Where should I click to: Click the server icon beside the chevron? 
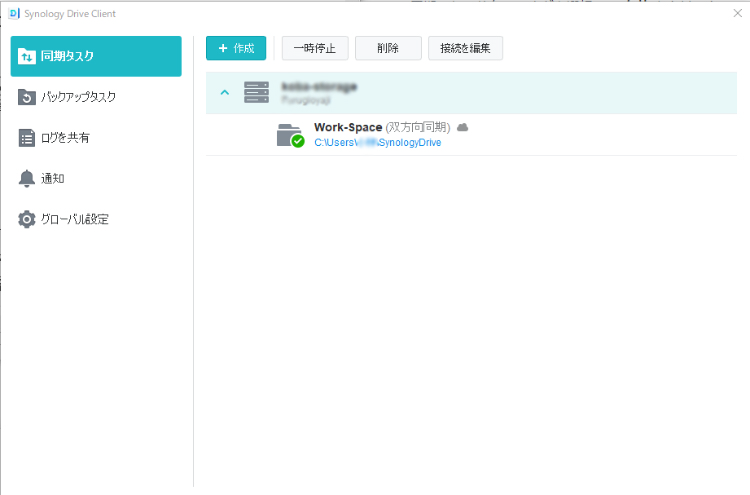point(256,93)
